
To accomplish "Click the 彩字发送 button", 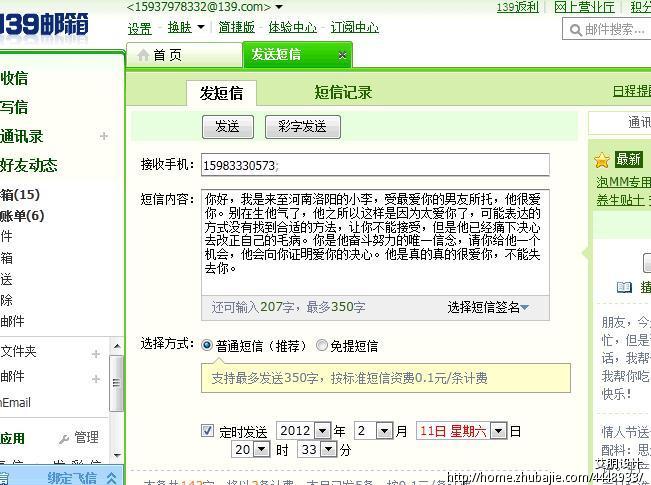I will click(303, 127).
